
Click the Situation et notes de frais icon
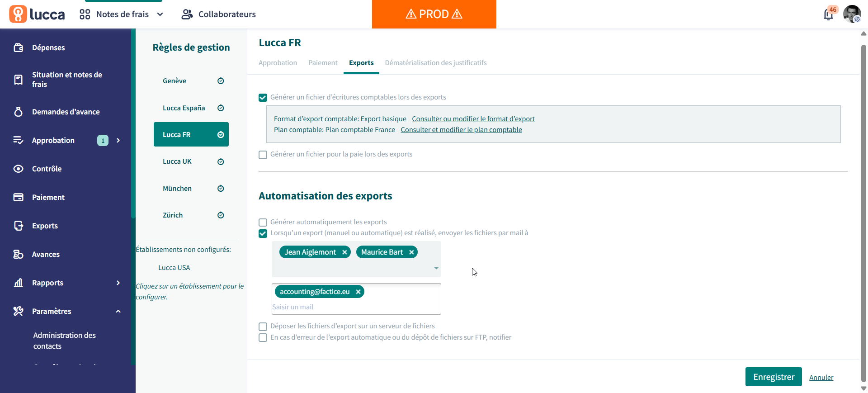pyautogui.click(x=19, y=80)
